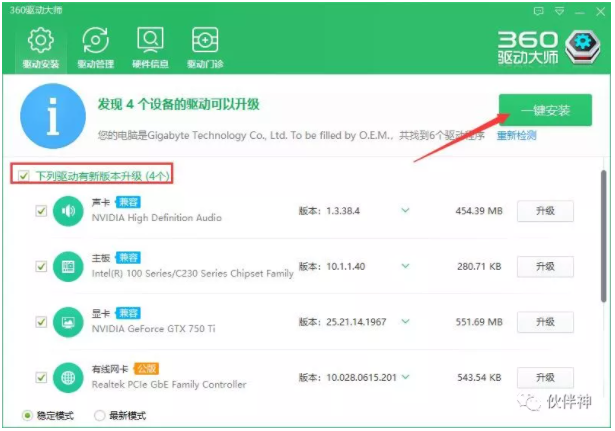Click the 兼容 badge next to 显卡
This screenshot has width=615, height=431.
click(128, 313)
